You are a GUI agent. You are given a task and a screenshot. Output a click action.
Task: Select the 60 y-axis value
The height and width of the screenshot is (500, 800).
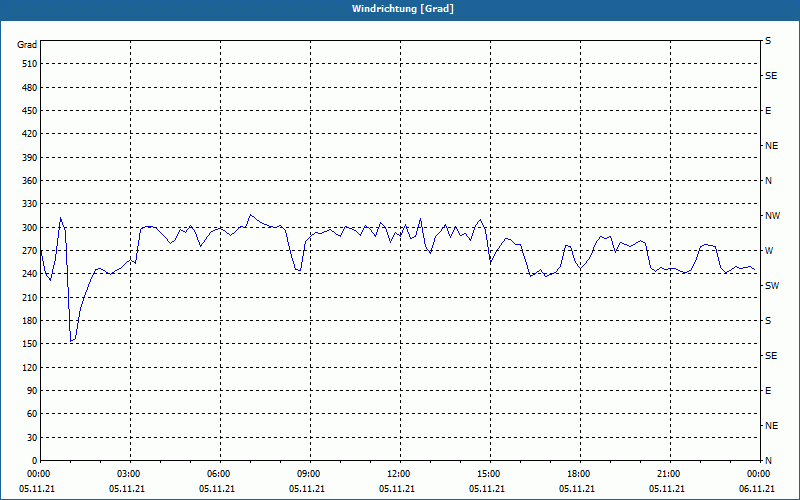[32, 414]
